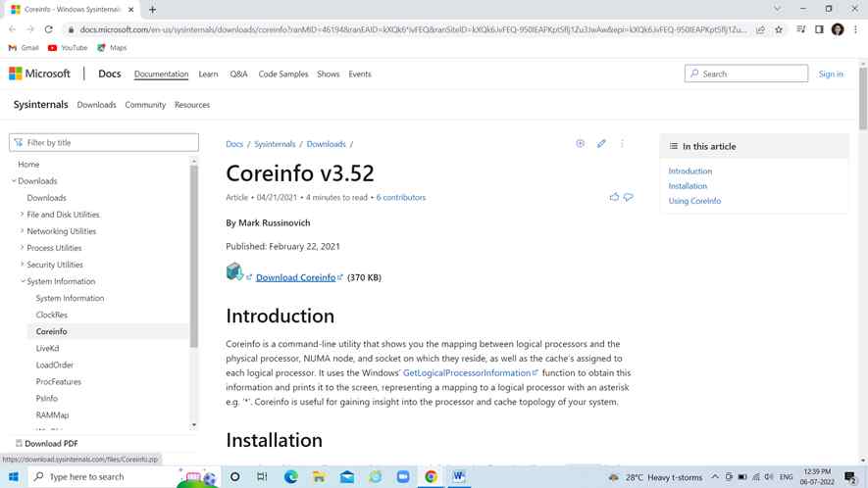
Task: Open the Windows Start menu
Action: (x=14, y=476)
